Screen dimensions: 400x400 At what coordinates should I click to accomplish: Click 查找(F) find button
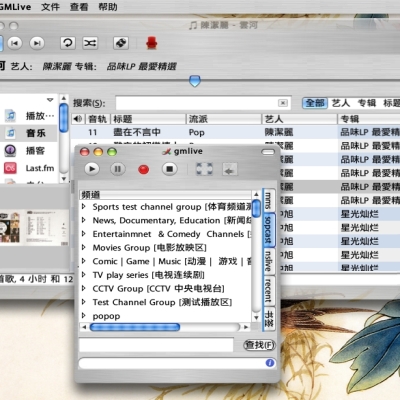point(259,345)
